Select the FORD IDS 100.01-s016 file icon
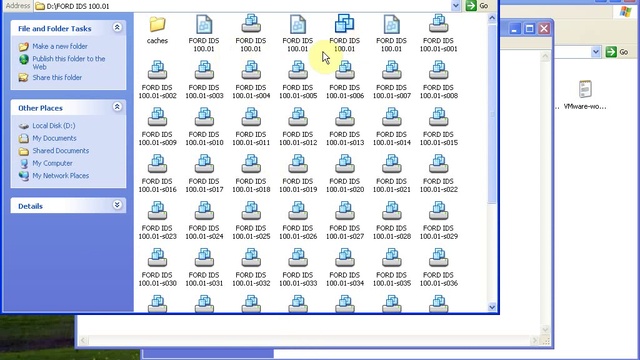640x360 pixels. tap(157, 164)
